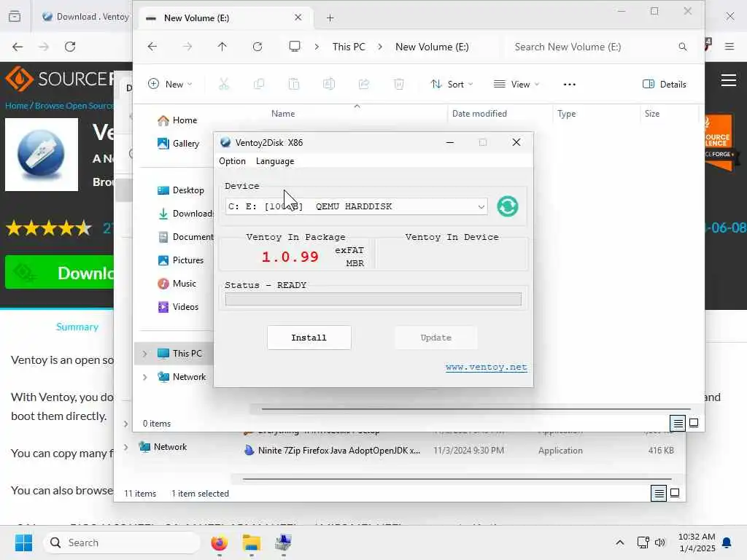Expand the chevron after This PC breadcrumb

[x=379, y=47]
